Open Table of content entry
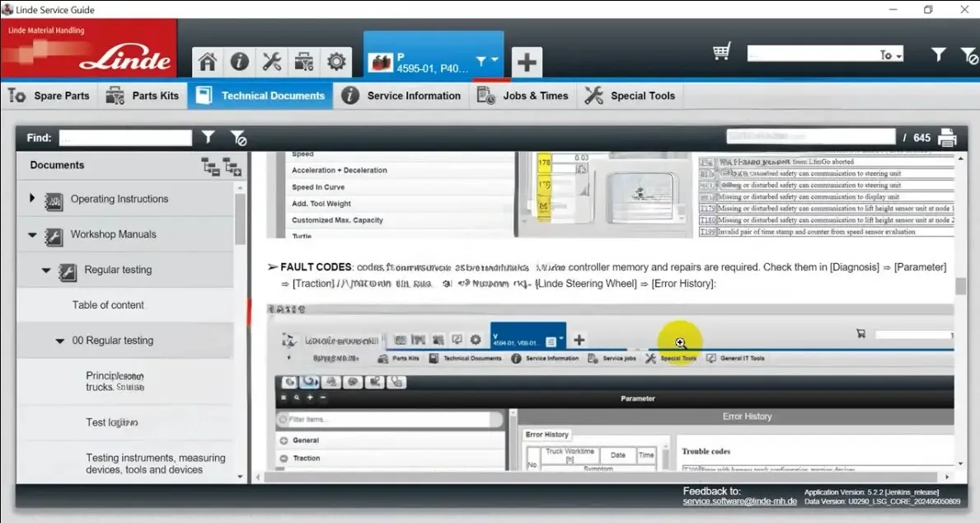Viewport: 980px width, 523px height. 108,305
